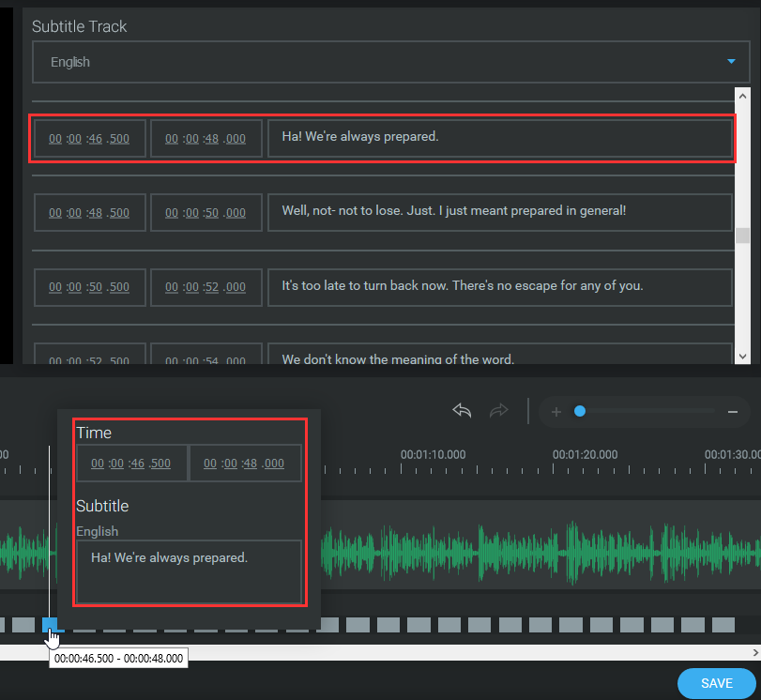
Task: Click the SAVE button
Action: (x=716, y=683)
